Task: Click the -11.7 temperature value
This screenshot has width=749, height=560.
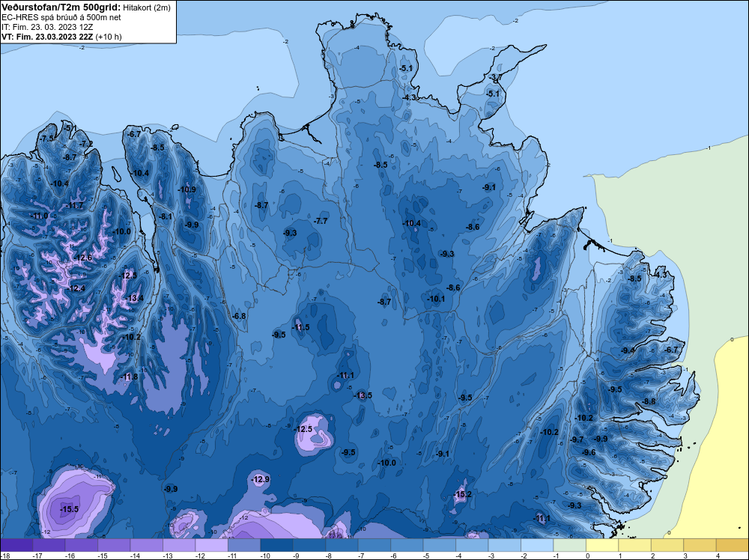Action: pyautogui.click(x=74, y=205)
